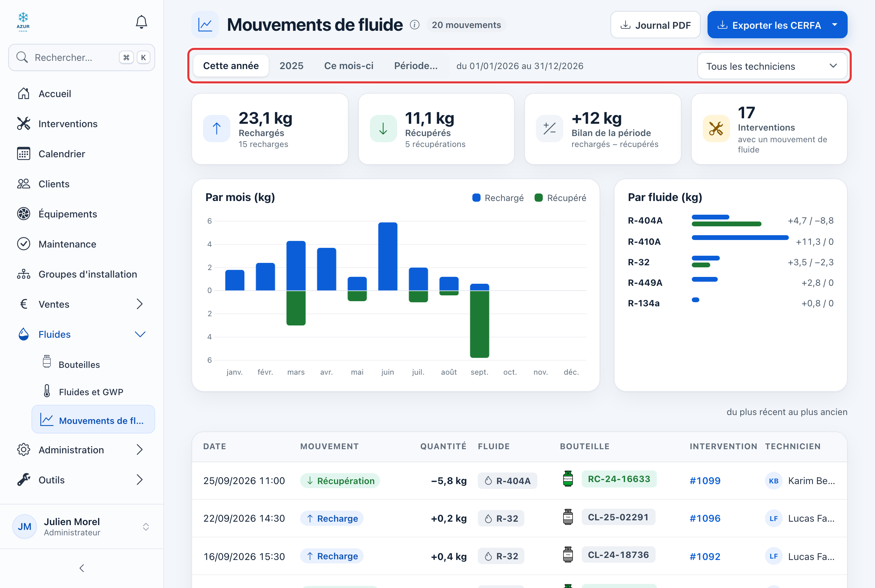This screenshot has width=875, height=588.
Task: Select the Cette année period filter
Action: point(231,66)
